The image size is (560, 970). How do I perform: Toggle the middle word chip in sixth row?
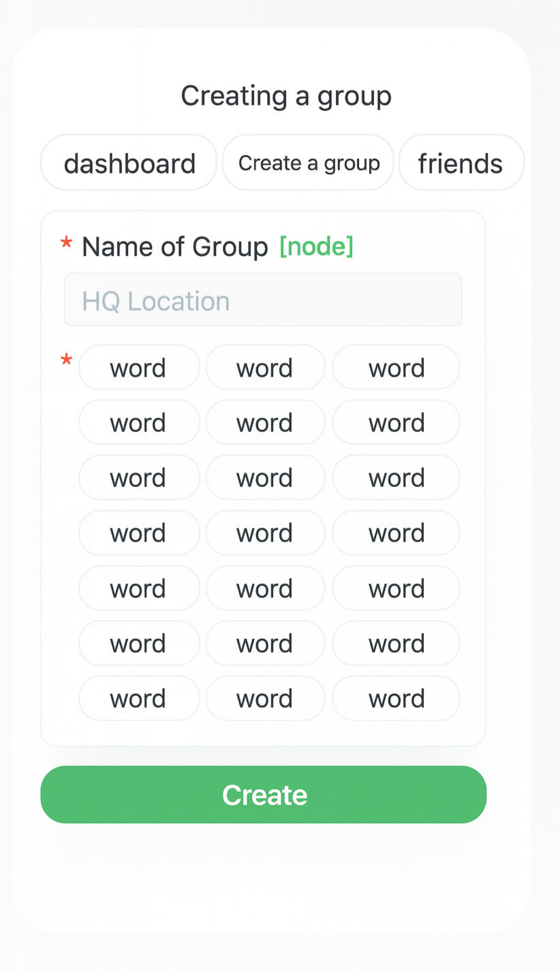tap(265, 643)
